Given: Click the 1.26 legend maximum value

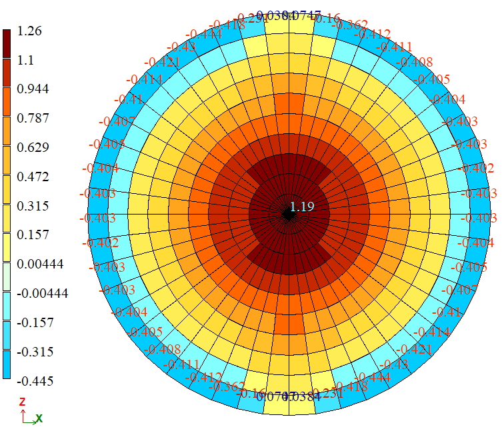Looking at the screenshot, I should (x=29, y=31).
